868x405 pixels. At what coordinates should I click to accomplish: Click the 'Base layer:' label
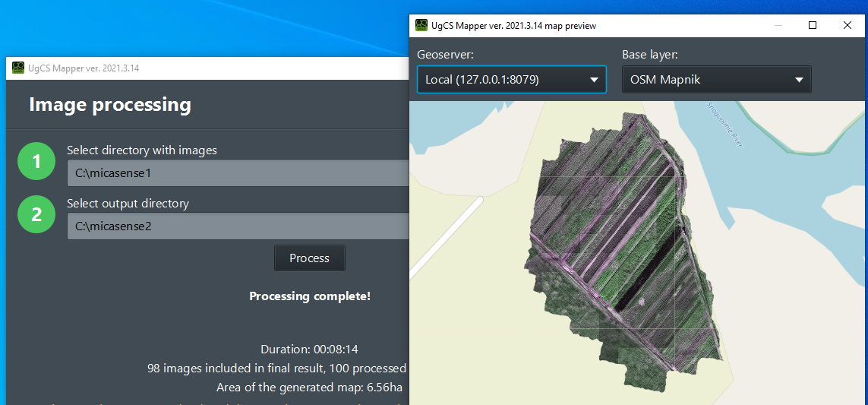click(650, 54)
